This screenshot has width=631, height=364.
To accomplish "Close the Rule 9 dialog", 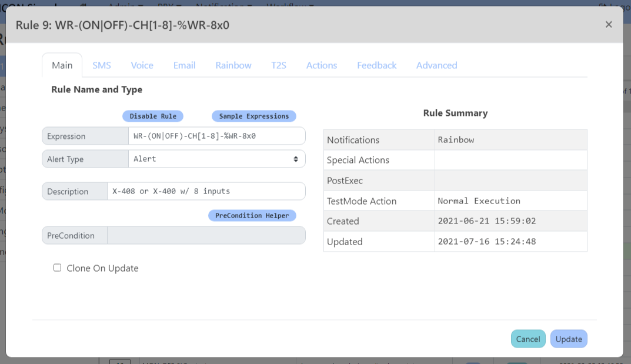I will [x=609, y=24].
